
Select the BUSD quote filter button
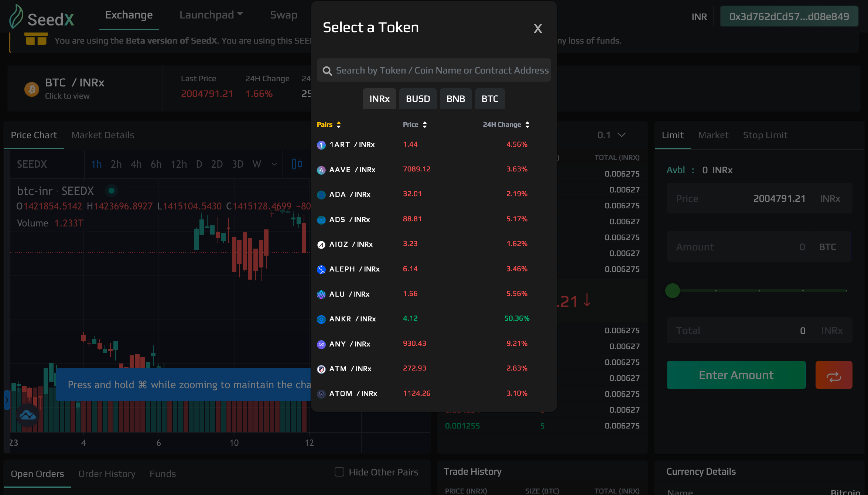tap(418, 99)
